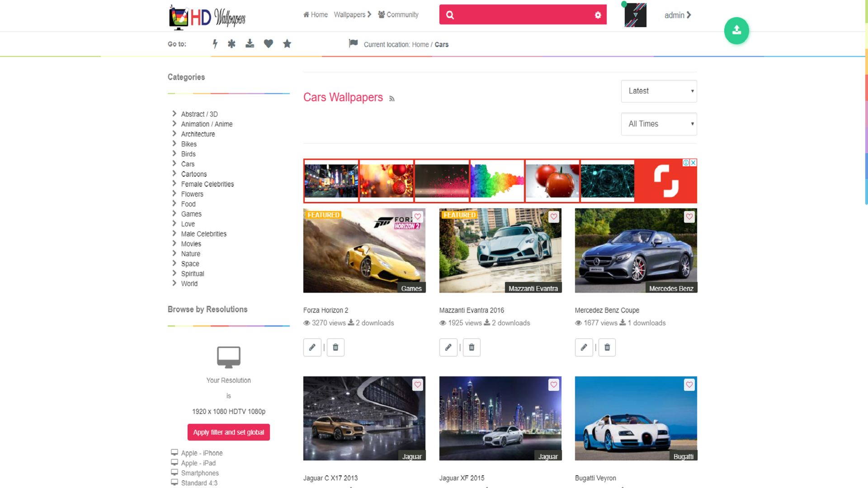The width and height of the screenshot is (868, 488).
Task: Go to Home in navigation
Action: (x=316, y=14)
